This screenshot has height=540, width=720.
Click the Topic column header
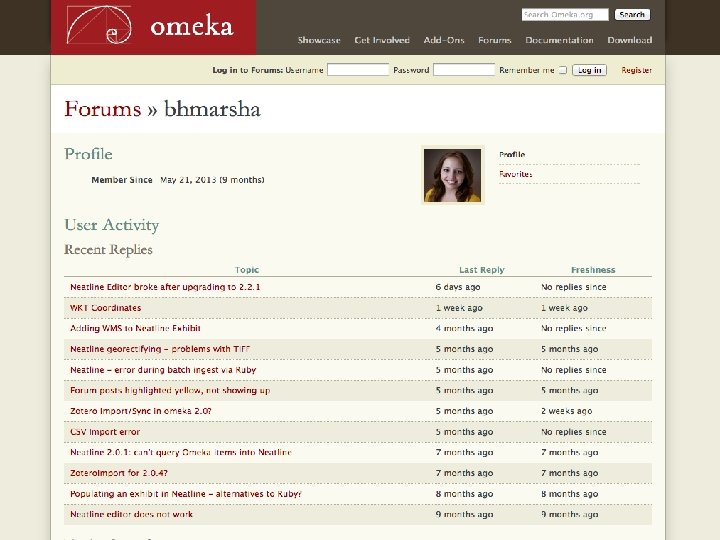tap(247, 270)
